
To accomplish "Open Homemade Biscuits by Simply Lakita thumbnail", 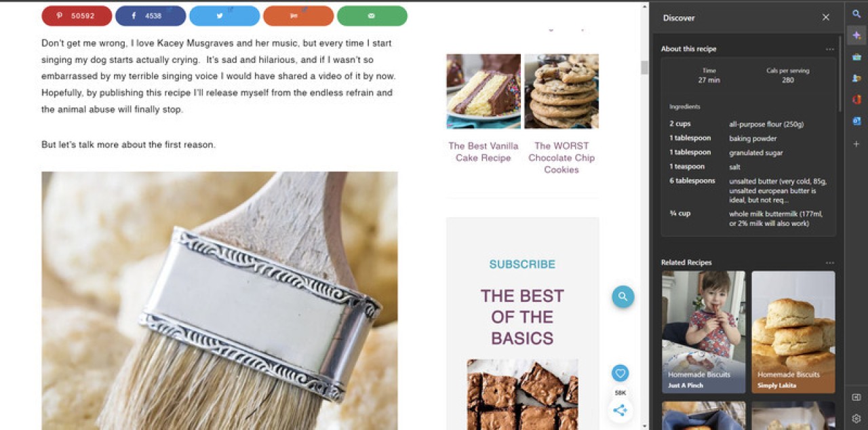I will tap(793, 332).
